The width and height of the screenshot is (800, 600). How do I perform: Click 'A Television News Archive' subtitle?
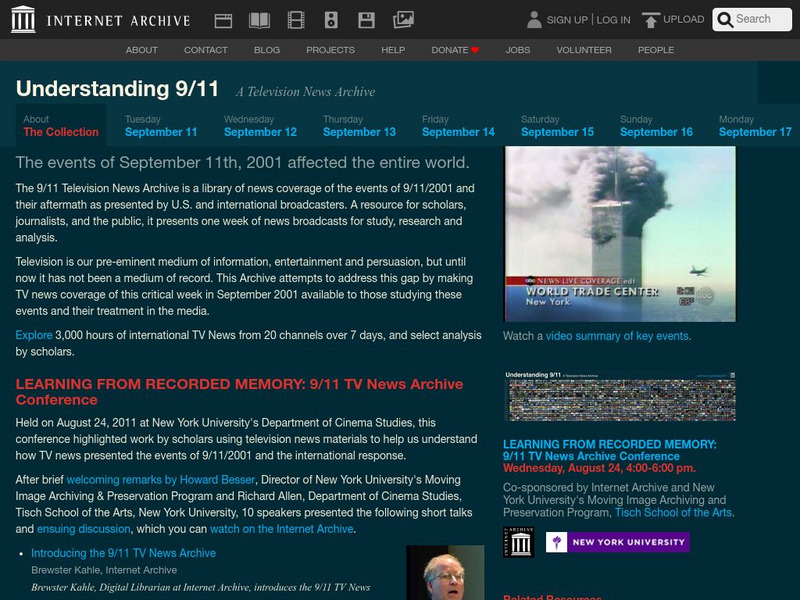click(x=305, y=92)
